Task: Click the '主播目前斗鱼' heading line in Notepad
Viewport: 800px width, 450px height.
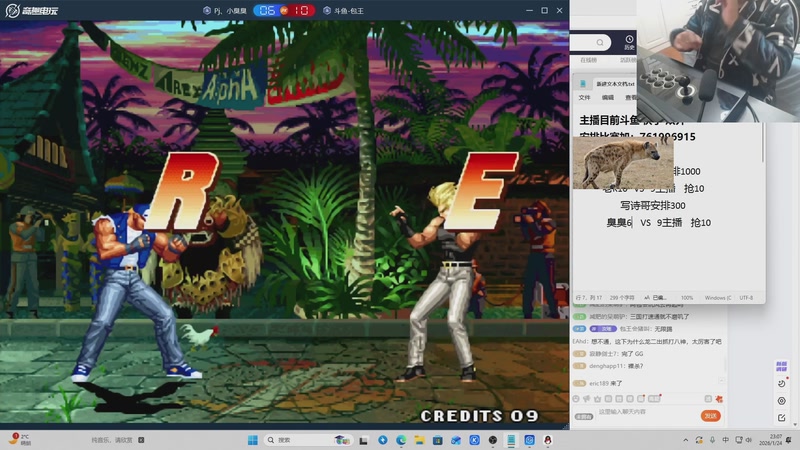Action: tap(609, 120)
